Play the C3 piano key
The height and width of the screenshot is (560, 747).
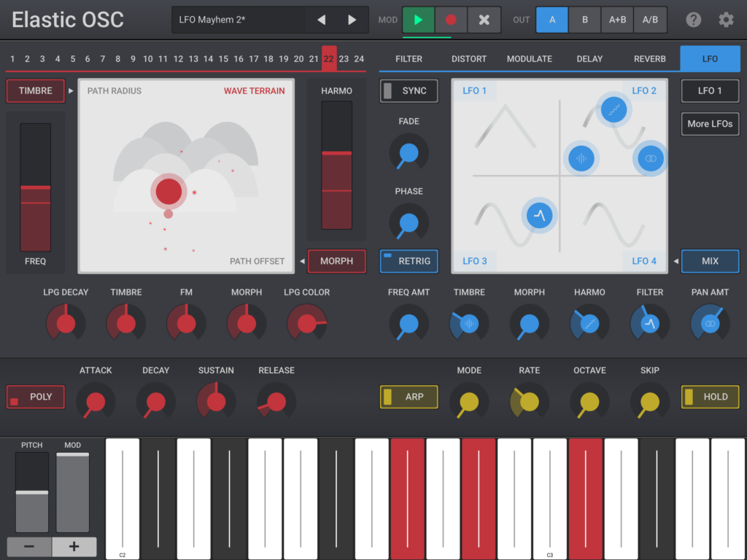point(550,498)
